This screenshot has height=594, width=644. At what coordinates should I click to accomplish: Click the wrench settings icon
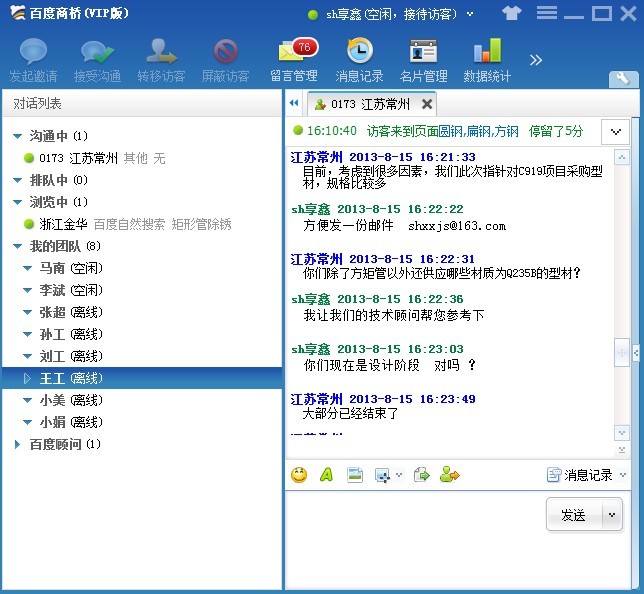pos(623,78)
